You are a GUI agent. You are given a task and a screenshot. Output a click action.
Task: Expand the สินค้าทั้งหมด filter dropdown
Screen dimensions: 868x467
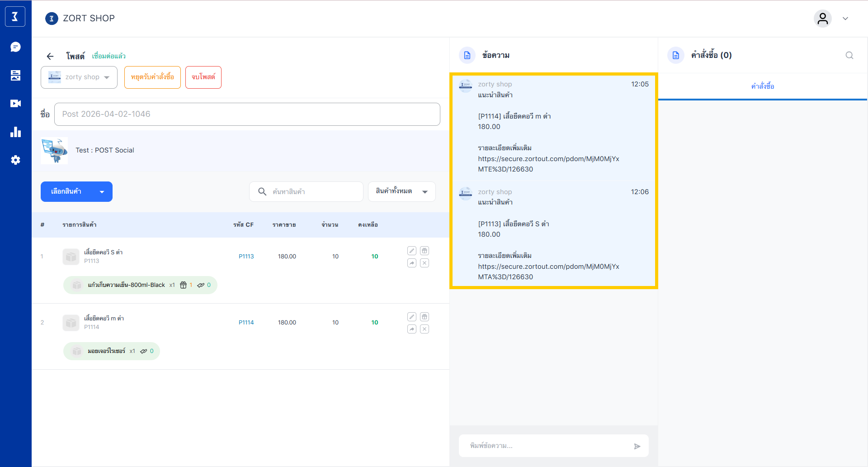coord(401,192)
